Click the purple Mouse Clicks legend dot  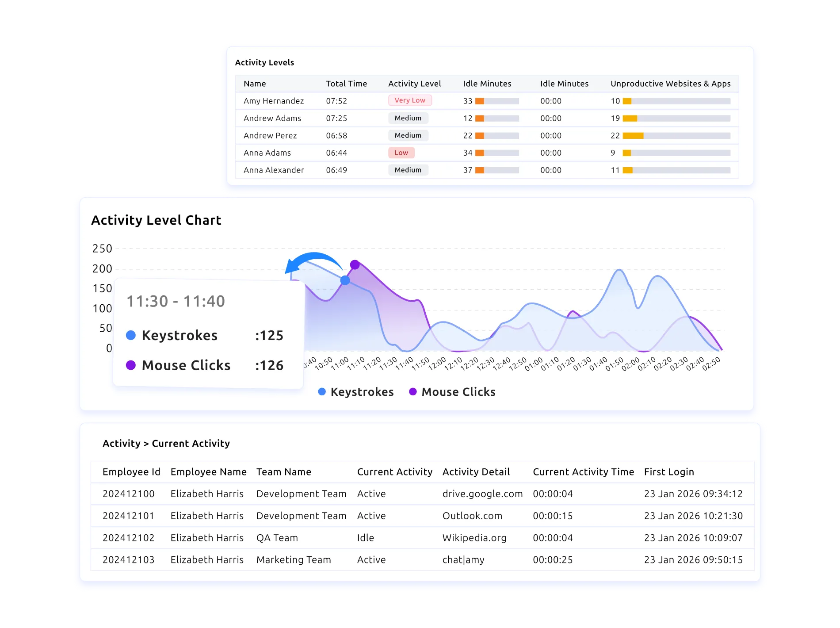pyautogui.click(x=413, y=392)
